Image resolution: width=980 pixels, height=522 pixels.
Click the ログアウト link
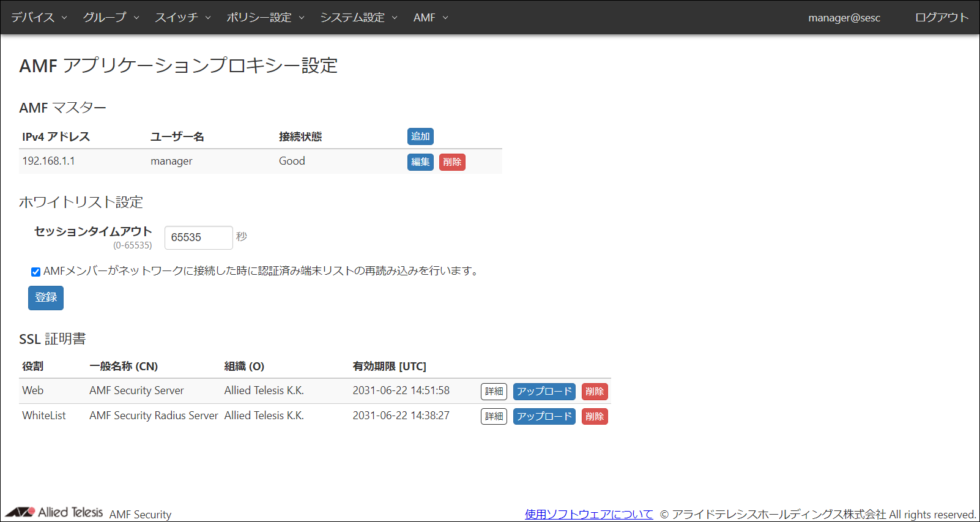tap(941, 18)
